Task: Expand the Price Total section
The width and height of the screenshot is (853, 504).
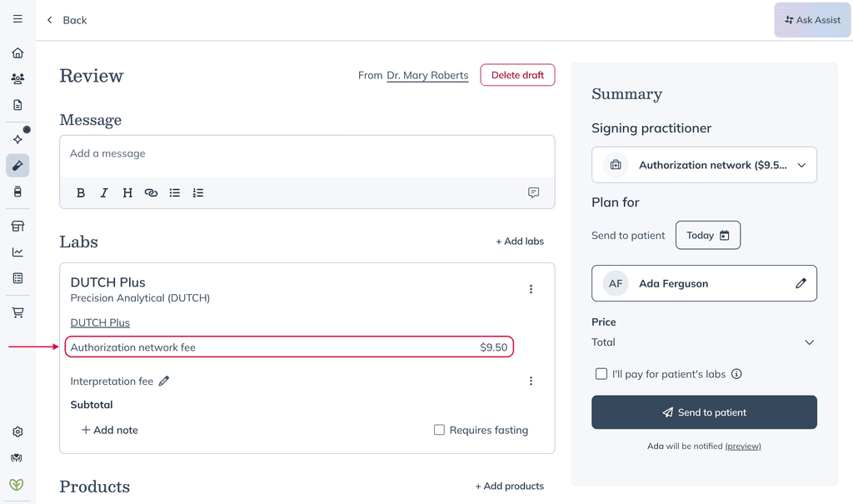Action: click(x=810, y=342)
